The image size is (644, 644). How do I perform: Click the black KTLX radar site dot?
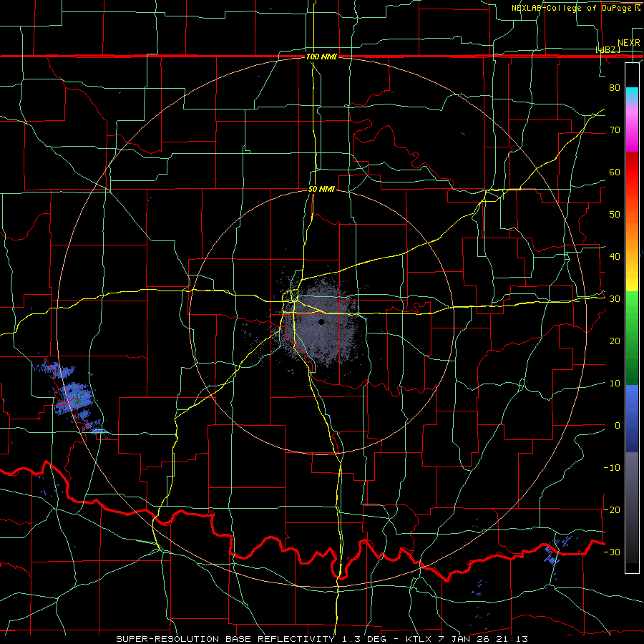(x=321, y=322)
